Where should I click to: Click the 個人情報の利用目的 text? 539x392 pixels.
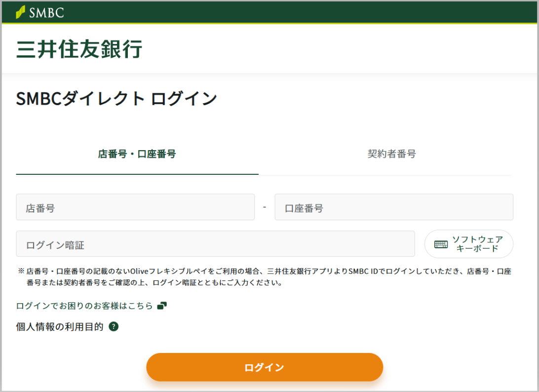(x=60, y=327)
